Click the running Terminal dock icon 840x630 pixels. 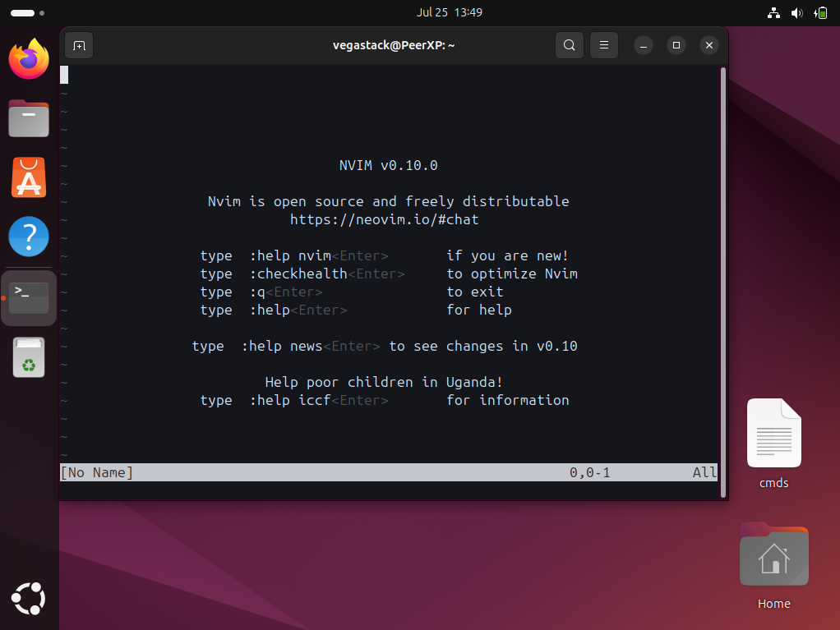point(29,297)
